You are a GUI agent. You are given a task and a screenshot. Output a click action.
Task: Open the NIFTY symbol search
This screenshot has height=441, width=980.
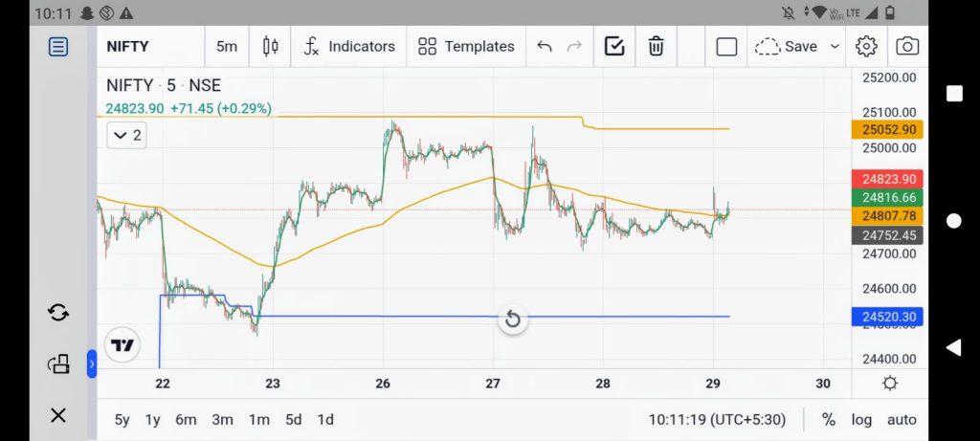pos(127,47)
